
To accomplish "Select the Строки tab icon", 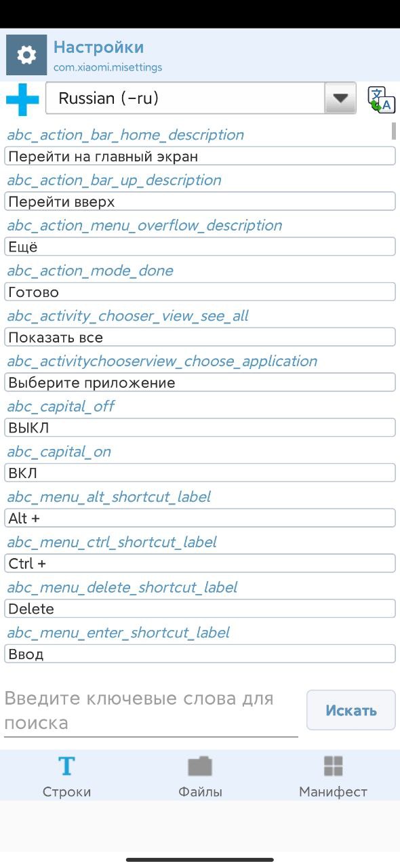I will pos(66,766).
